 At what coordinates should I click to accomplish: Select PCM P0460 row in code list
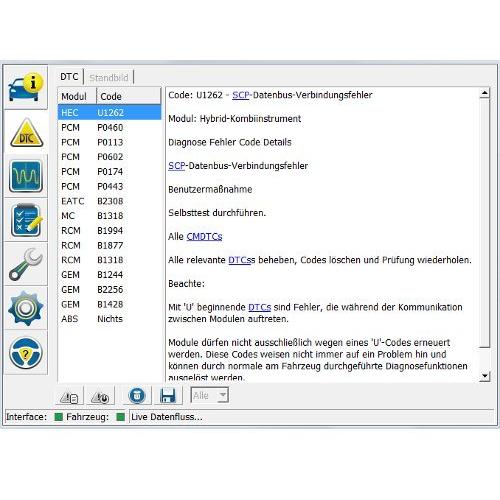coord(109,127)
